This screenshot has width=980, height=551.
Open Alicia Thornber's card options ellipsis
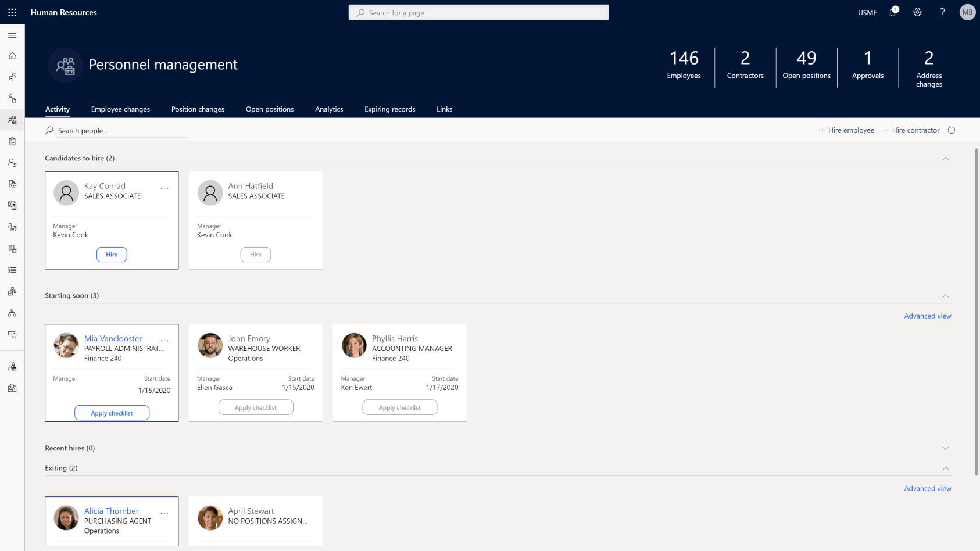tap(164, 512)
